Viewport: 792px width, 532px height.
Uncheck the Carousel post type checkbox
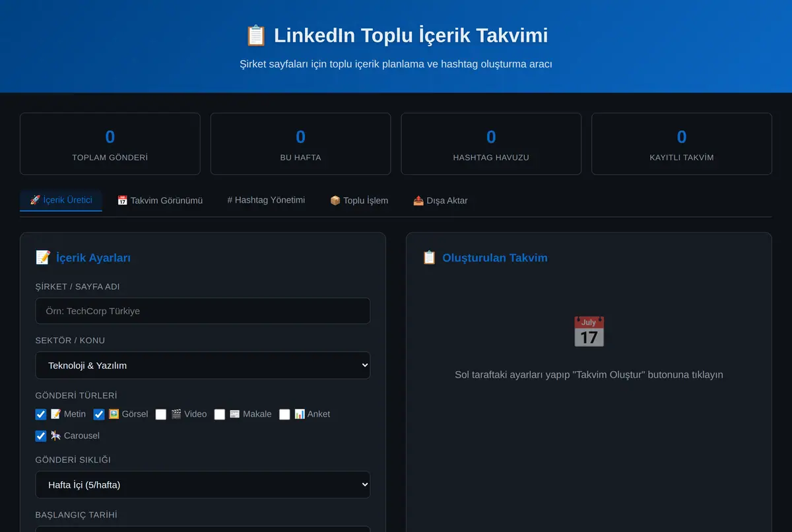(x=41, y=436)
